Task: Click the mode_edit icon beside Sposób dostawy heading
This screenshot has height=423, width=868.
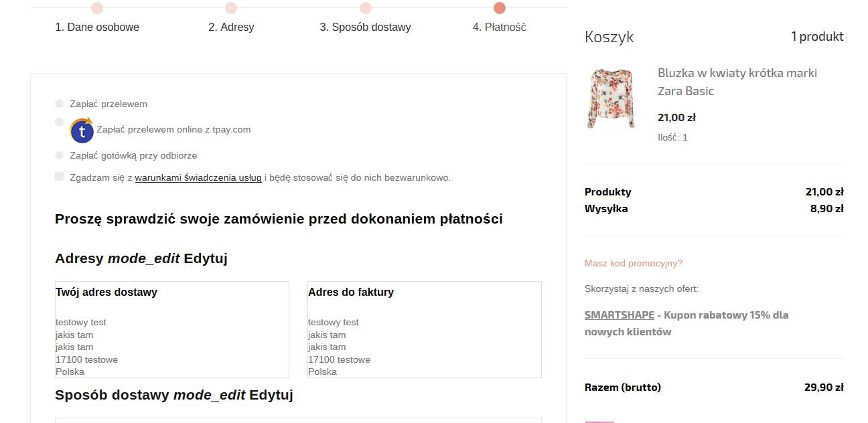Action: pyautogui.click(x=209, y=395)
